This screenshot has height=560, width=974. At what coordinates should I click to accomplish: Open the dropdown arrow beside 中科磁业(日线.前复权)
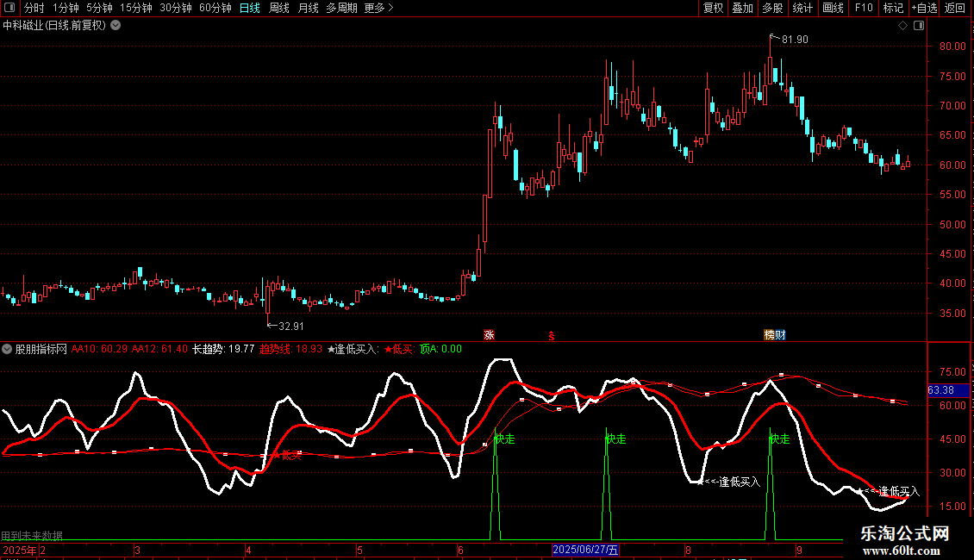pyautogui.click(x=116, y=26)
